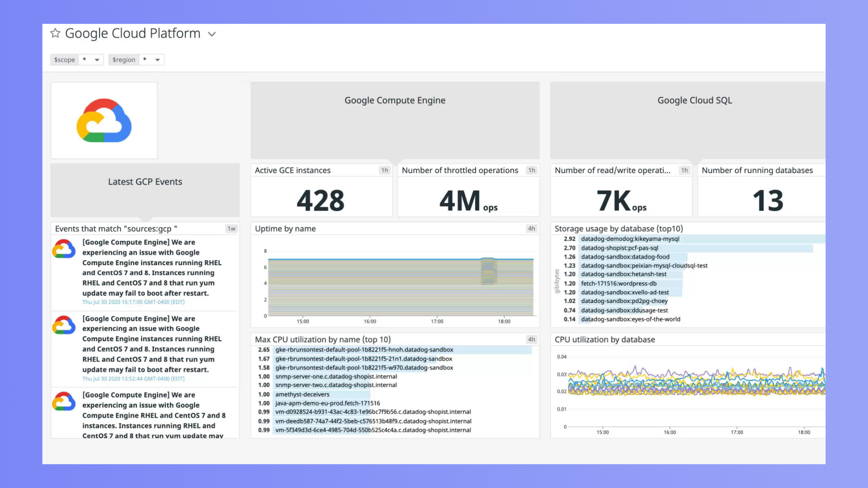Open the dashboard title dropdown chevron

212,34
